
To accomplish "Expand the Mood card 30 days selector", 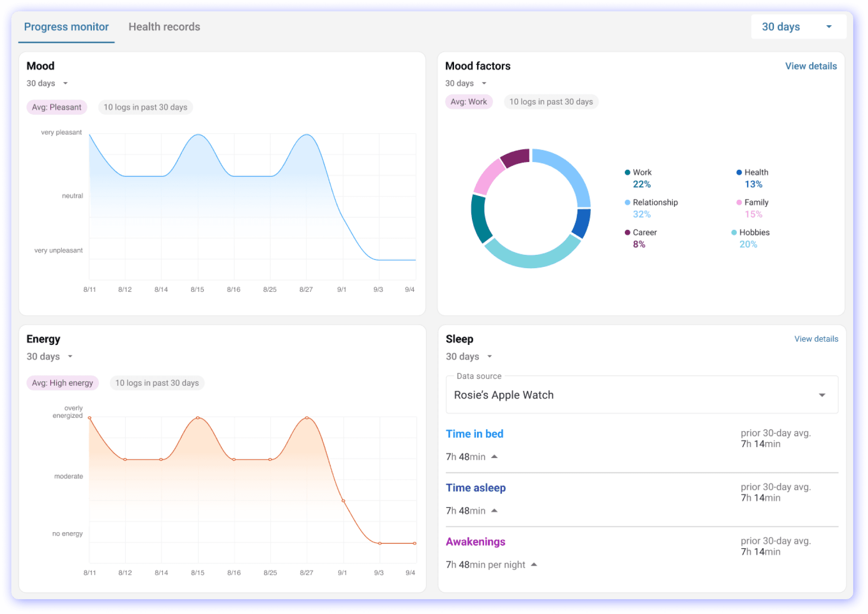I will click(x=47, y=83).
